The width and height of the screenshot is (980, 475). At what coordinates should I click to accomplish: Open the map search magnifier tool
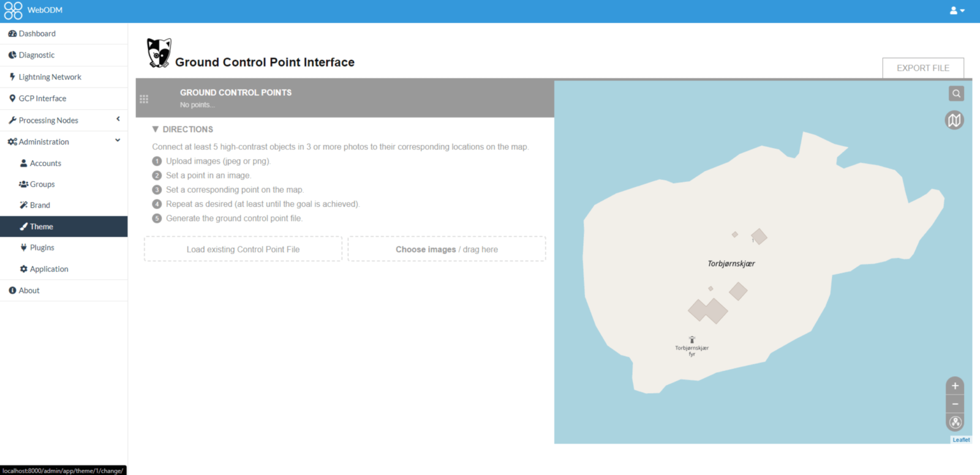[x=956, y=93]
